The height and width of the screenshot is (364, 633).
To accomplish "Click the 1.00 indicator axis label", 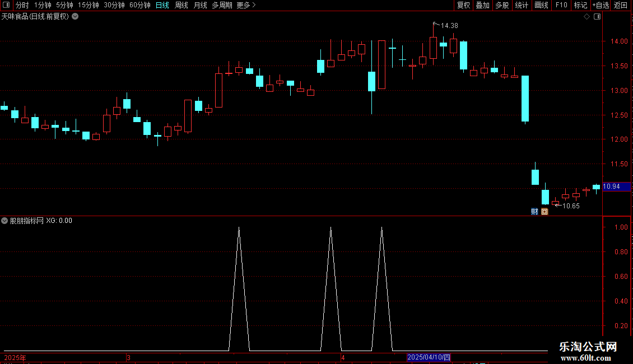I will click(621, 227).
